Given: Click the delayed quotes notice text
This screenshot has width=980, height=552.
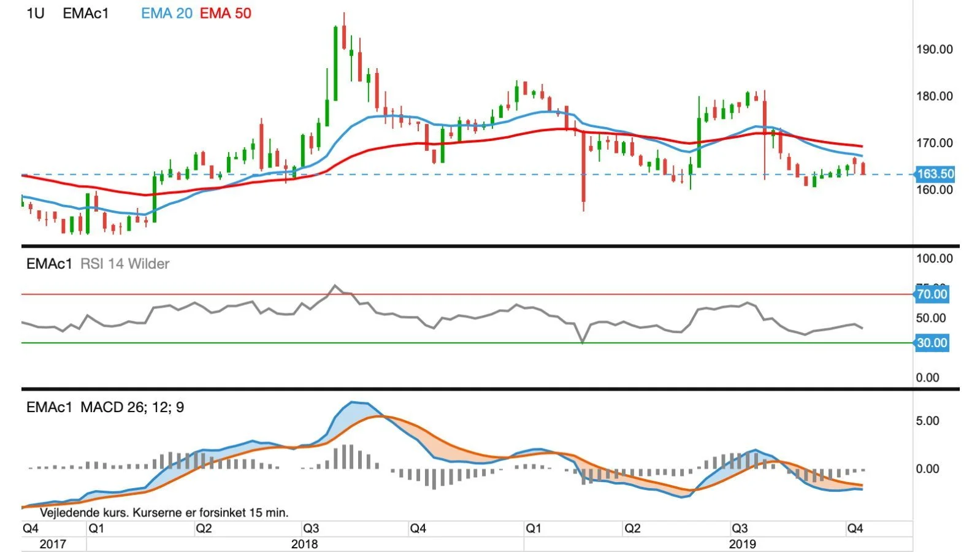Looking at the screenshot, I should click(x=164, y=512).
